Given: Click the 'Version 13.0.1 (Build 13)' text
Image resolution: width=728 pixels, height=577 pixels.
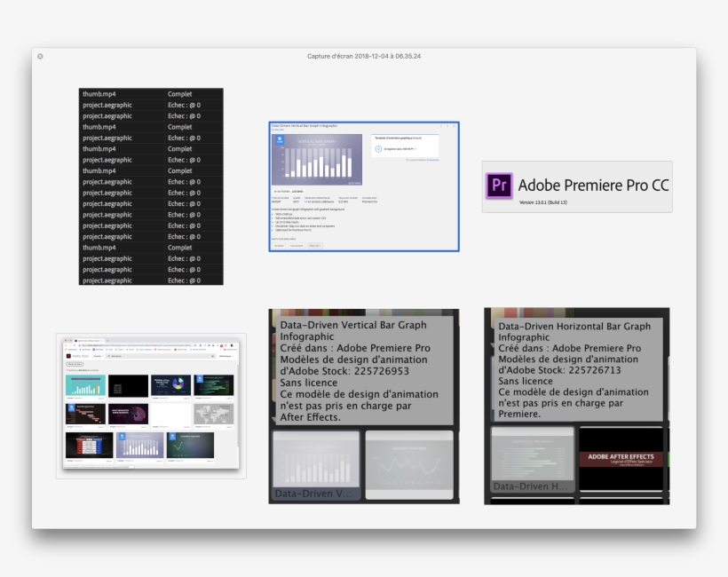Looking at the screenshot, I should point(542,202).
